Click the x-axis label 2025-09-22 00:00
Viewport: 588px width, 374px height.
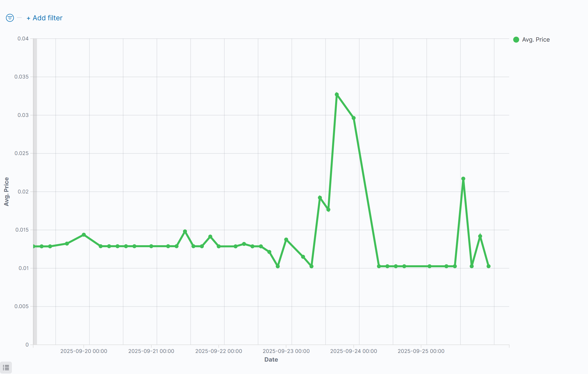[218, 351]
